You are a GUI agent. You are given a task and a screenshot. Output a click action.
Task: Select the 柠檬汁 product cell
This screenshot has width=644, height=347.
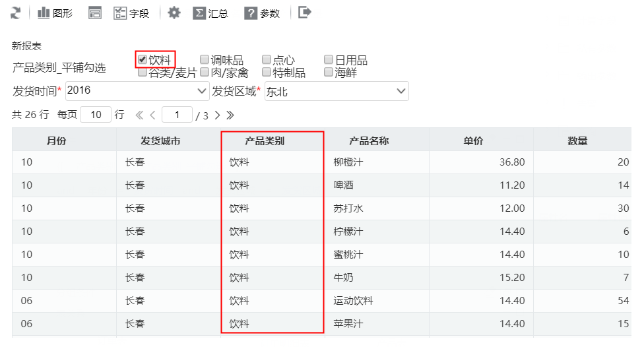click(x=377, y=231)
